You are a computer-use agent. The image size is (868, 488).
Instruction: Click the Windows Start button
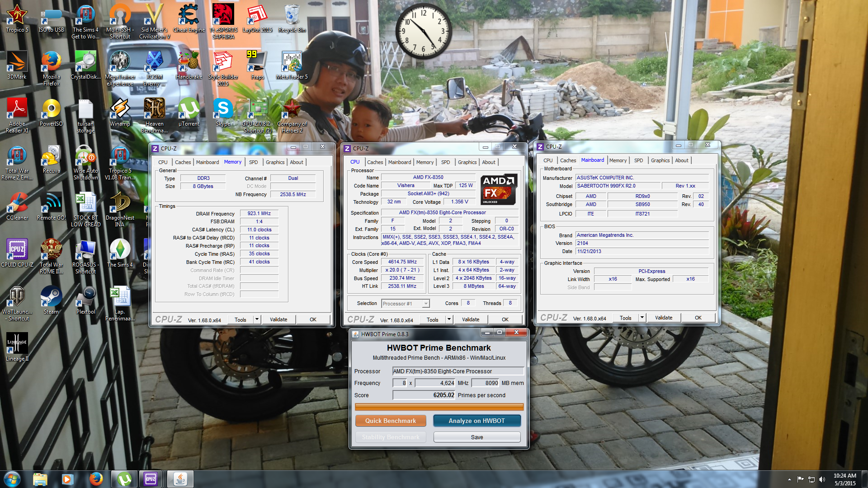(12, 479)
